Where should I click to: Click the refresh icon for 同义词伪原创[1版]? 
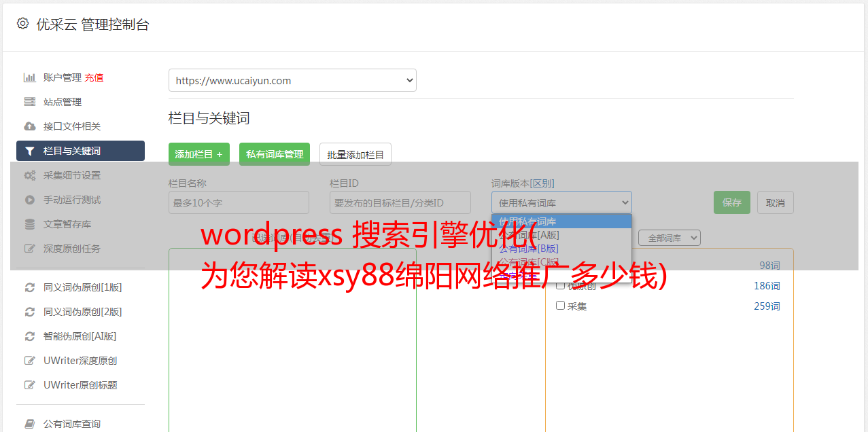[30, 287]
